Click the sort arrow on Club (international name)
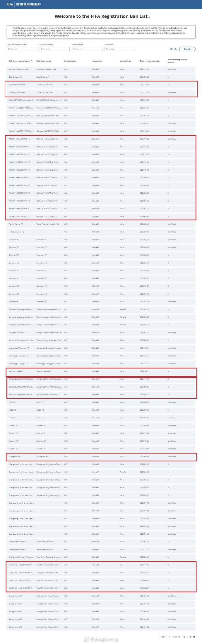Viewport: 202px width, 644px height. pos(32,61)
